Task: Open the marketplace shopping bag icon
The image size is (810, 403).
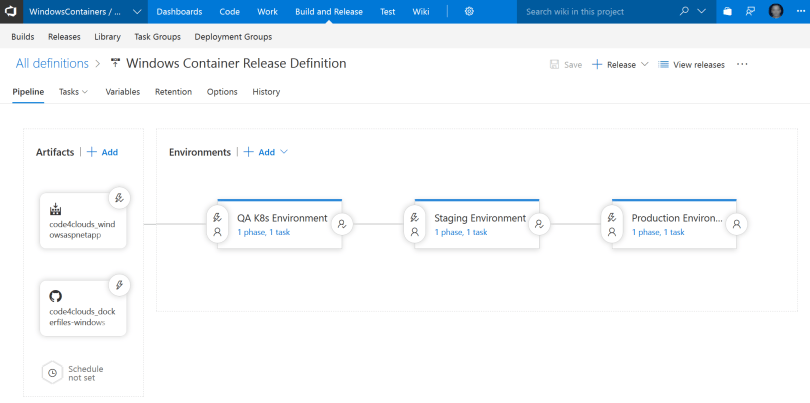Action: click(727, 11)
